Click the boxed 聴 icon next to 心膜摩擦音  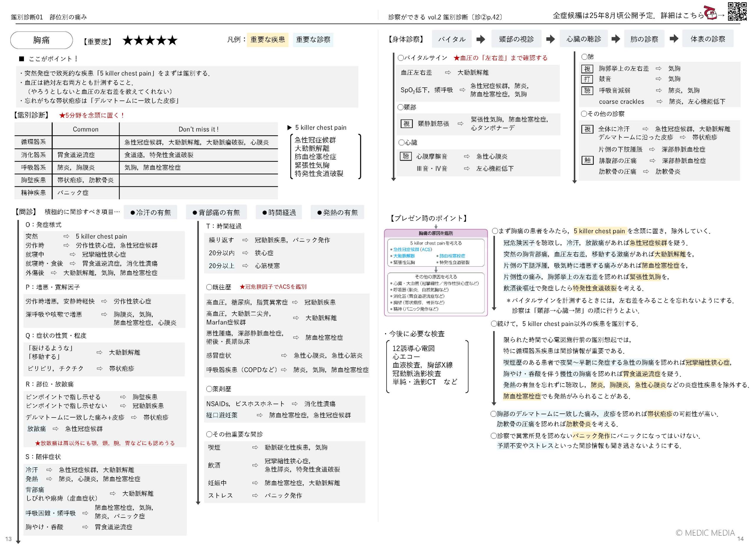(406, 156)
